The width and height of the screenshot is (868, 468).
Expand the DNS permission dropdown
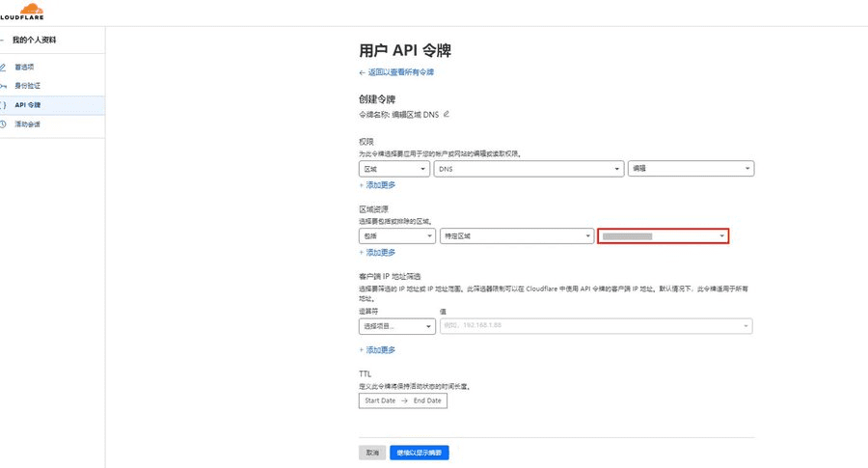pos(528,169)
